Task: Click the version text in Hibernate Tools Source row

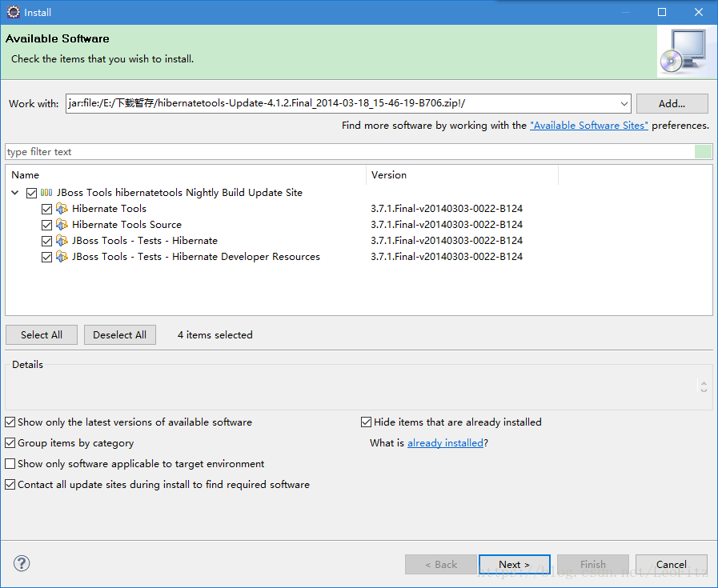Action: [447, 225]
